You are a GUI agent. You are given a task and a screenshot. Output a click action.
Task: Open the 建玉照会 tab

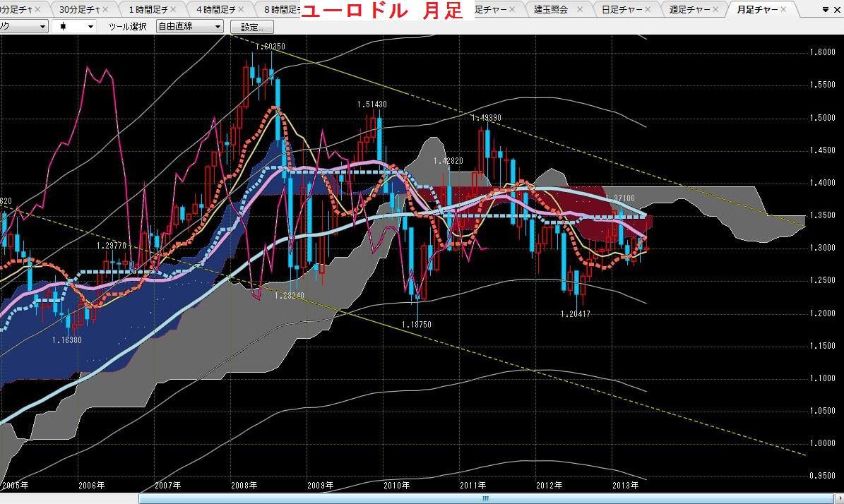551,9
